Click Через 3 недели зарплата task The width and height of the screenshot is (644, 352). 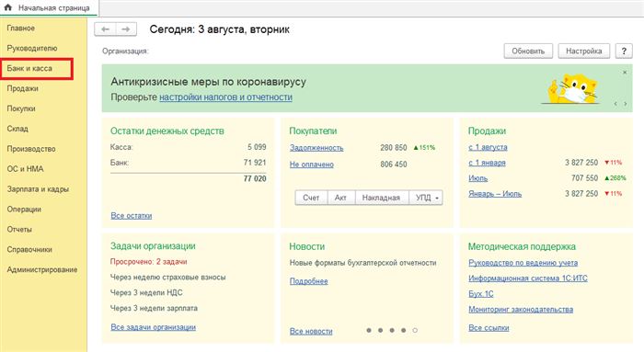coord(154,308)
